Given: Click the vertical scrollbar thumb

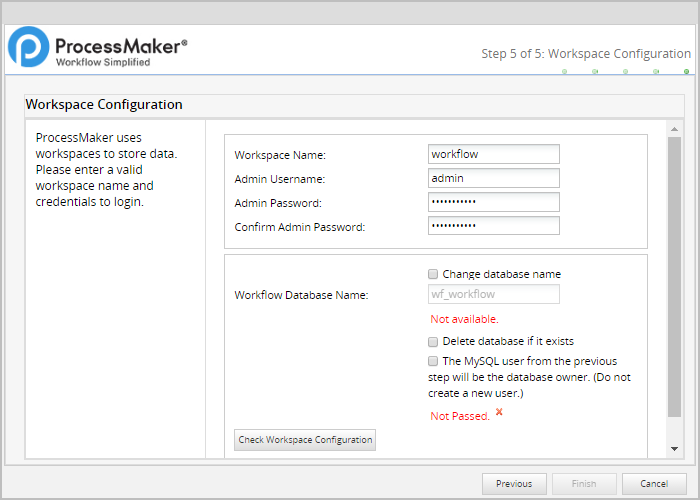Looking at the screenshot, I should coord(674,275).
